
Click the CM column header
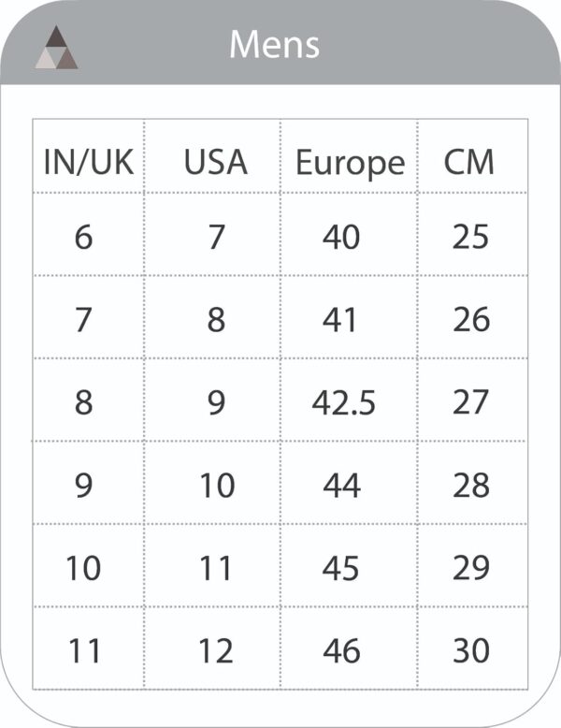click(469, 162)
